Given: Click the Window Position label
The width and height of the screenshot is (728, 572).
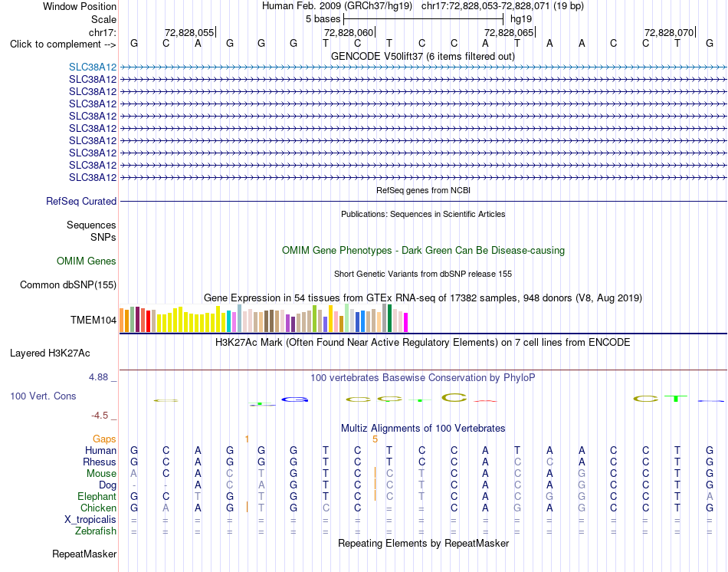Looking at the screenshot, I should 80,6.
